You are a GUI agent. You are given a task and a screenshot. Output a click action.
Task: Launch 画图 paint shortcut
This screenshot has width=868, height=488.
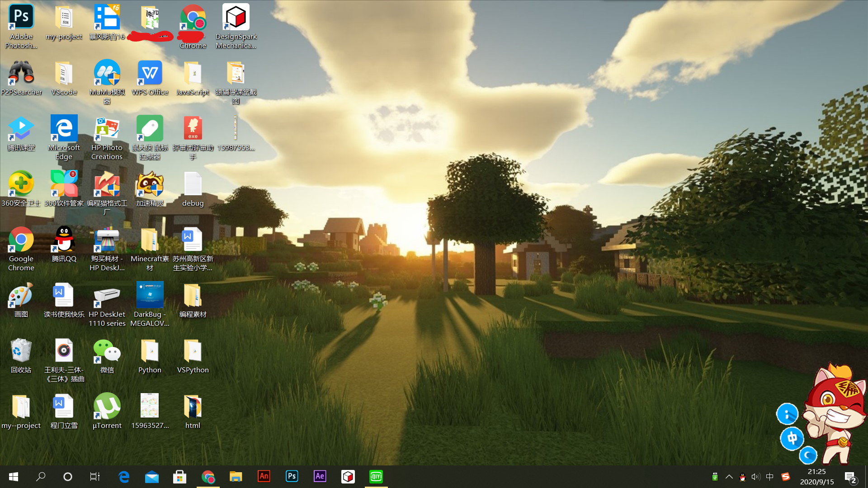click(x=21, y=300)
